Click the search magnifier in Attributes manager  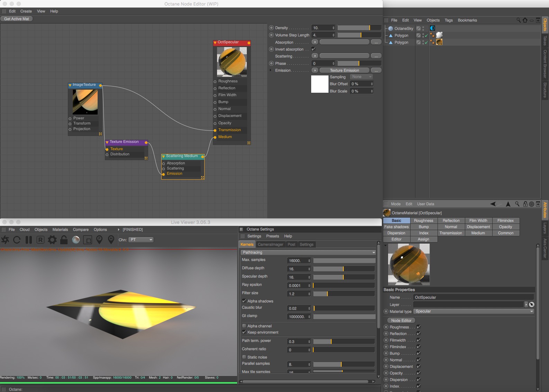click(x=517, y=204)
